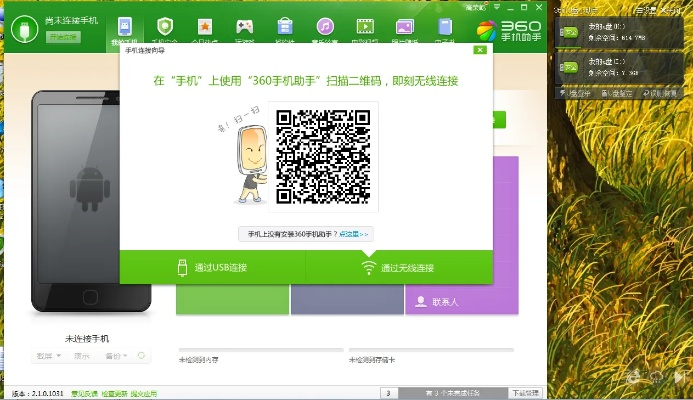Click the USB connection circle icon
Screen dimensions: 693x400
coord(24,29)
